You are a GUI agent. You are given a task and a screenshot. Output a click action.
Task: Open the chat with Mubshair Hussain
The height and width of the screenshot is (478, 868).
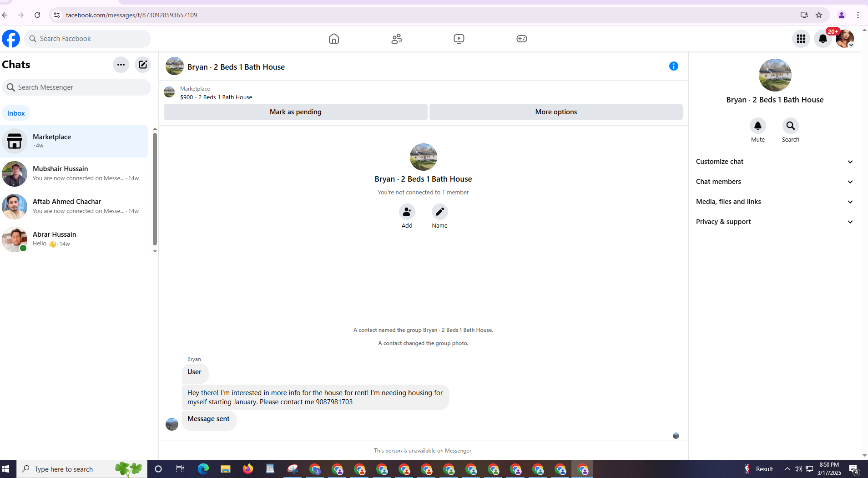75,173
